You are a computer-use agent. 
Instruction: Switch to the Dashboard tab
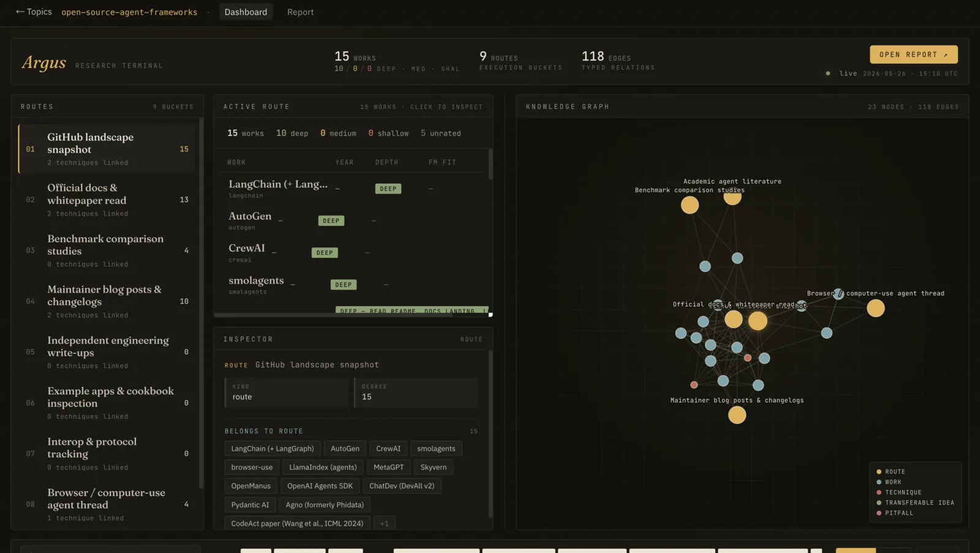[246, 12]
